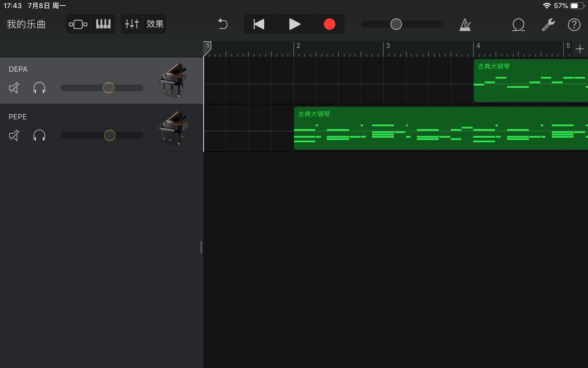Screen dimensions: 588x368
Task: Open track controls mixer icon
Action: click(132, 24)
